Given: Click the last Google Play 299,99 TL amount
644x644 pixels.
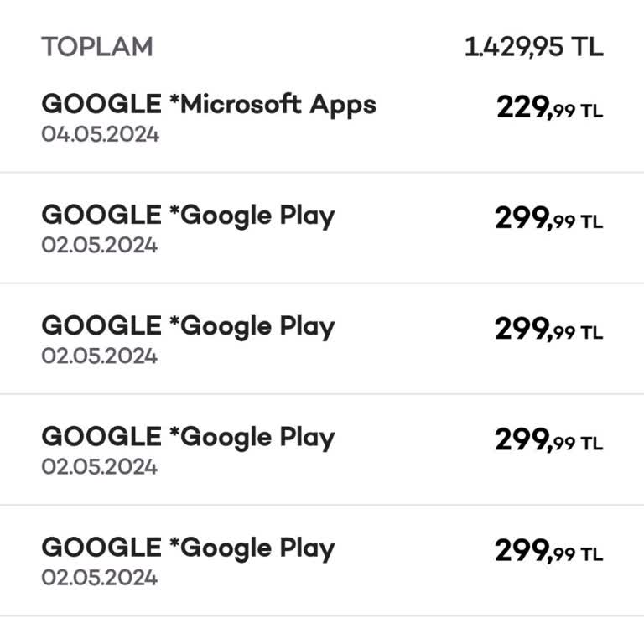Looking at the screenshot, I should click(548, 552).
